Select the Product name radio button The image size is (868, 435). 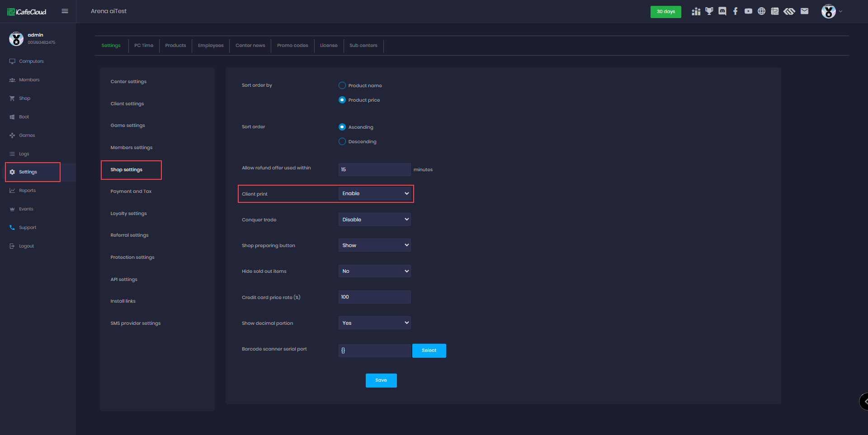342,85
